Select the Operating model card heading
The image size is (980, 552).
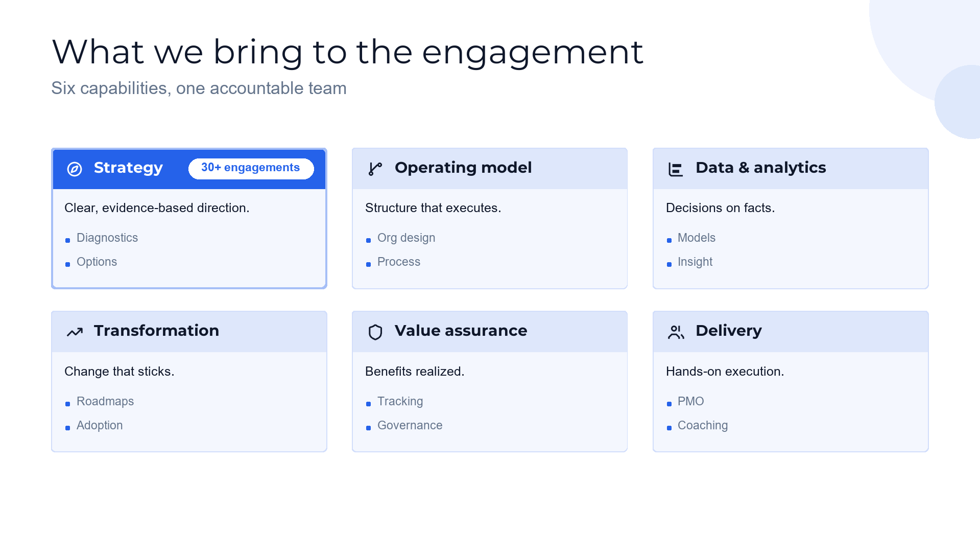tap(463, 168)
